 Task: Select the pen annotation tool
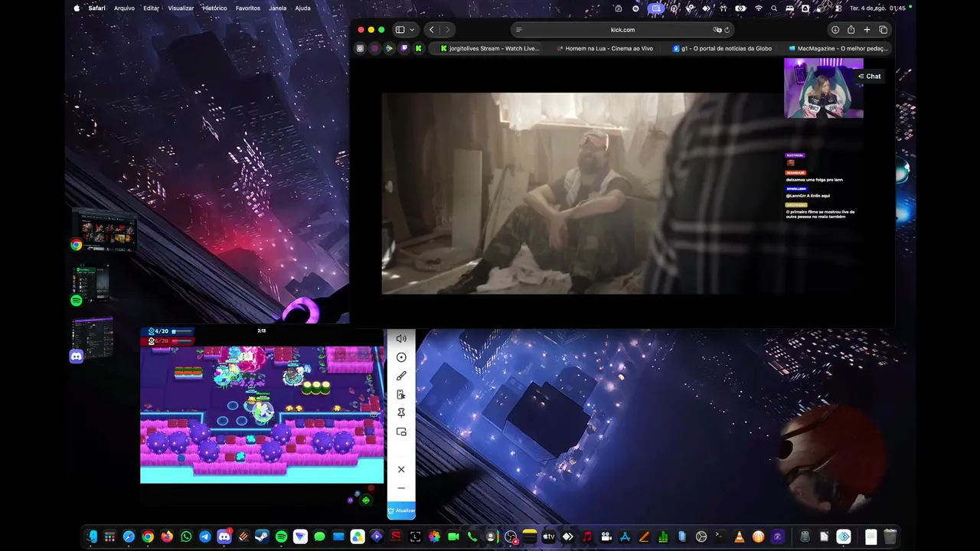[401, 376]
